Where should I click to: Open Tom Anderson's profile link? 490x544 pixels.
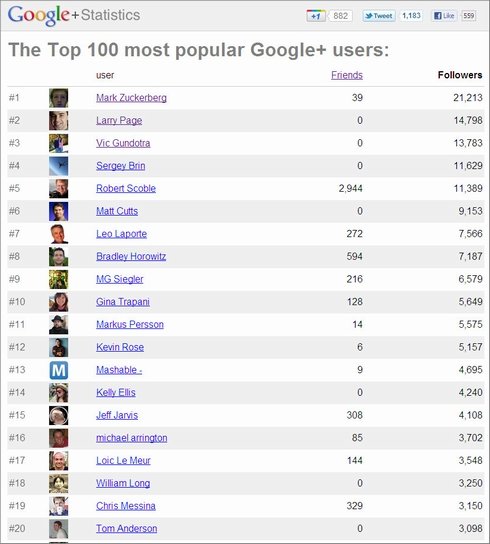coord(126,528)
